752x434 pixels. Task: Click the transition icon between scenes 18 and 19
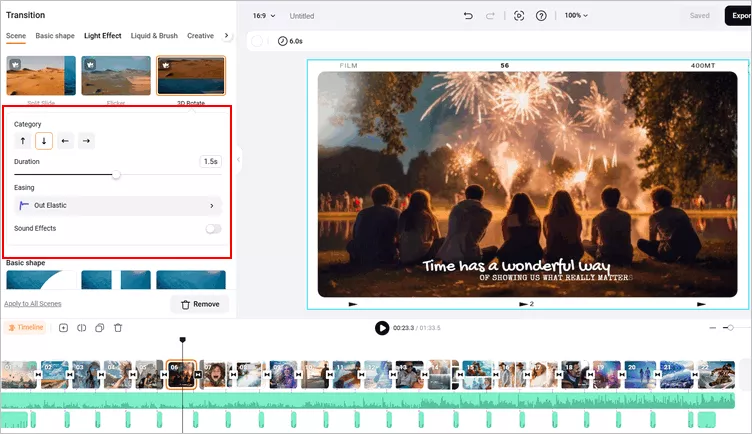[590, 375]
